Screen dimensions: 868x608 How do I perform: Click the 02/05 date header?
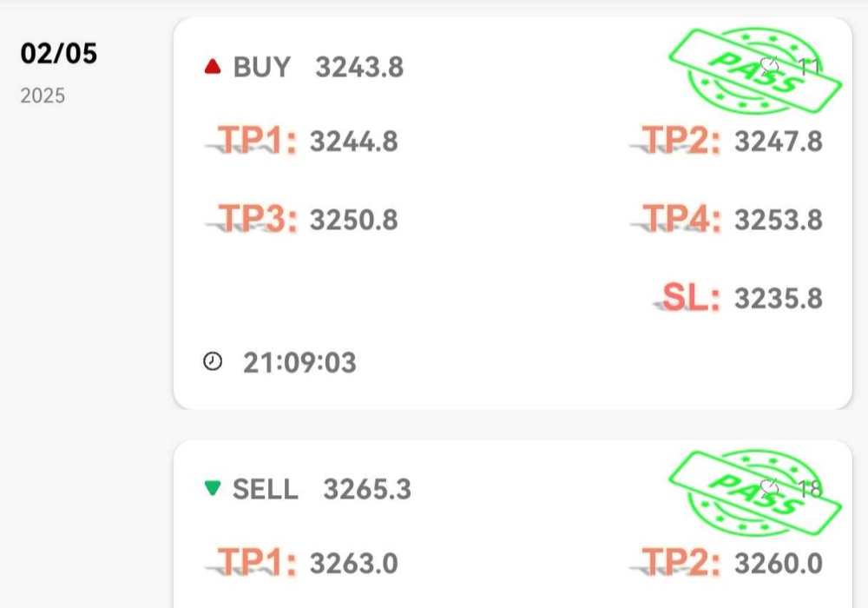59,54
